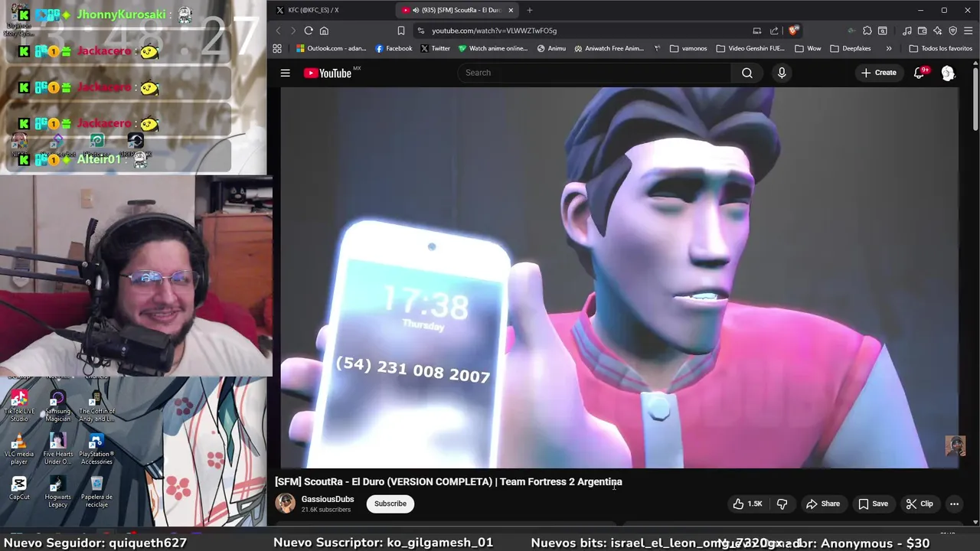The height and width of the screenshot is (551, 980).
Task: Open the GassiousDubs channel avatar
Action: pyautogui.click(x=286, y=504)
